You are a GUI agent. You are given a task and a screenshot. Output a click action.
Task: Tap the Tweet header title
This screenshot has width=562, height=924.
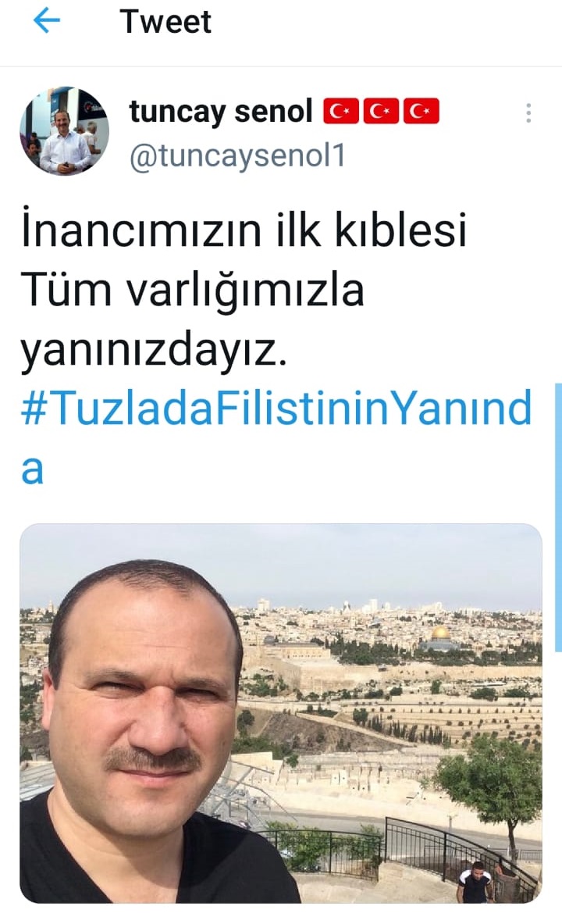[x=165, y=22]
